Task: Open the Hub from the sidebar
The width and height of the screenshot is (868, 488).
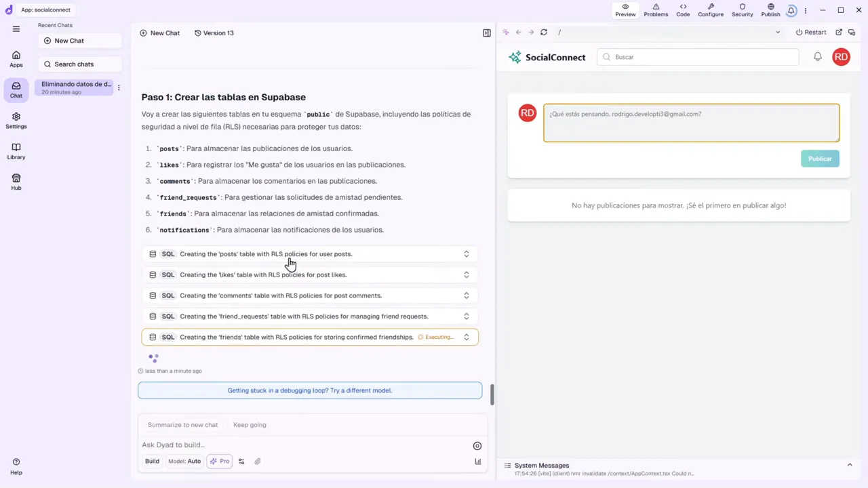Action: pos(16,182)
